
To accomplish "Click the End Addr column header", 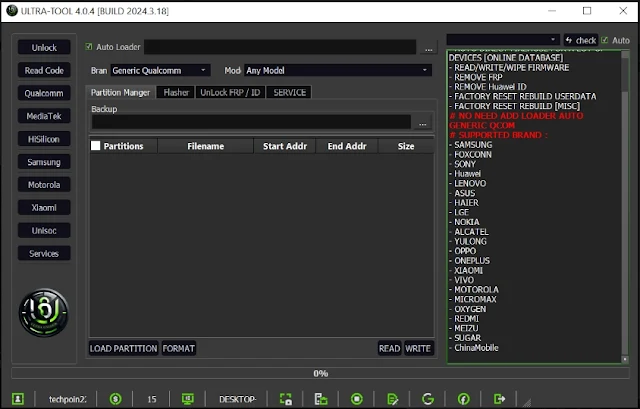I will click(x=347, y=146).
